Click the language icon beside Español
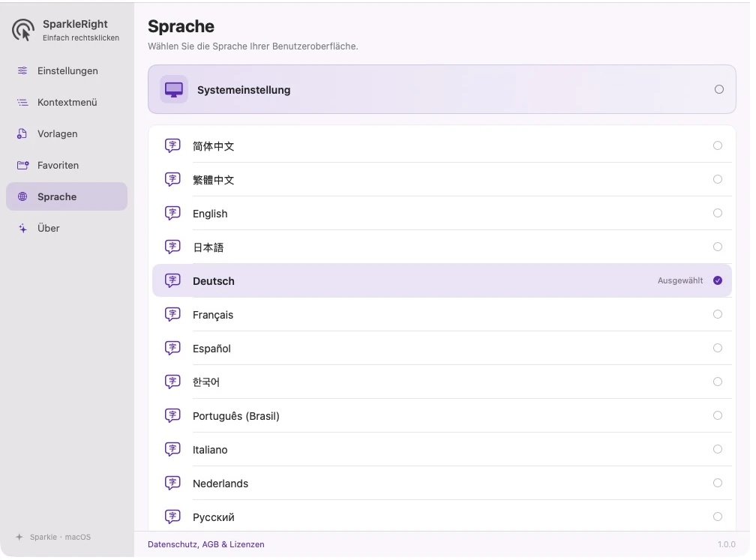Viewport: 756px width, 560px height. click(172, 348)
